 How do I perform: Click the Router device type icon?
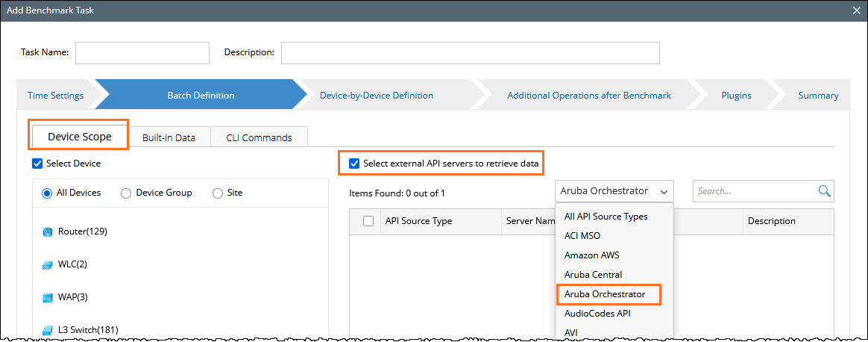(x=48, y=231)
